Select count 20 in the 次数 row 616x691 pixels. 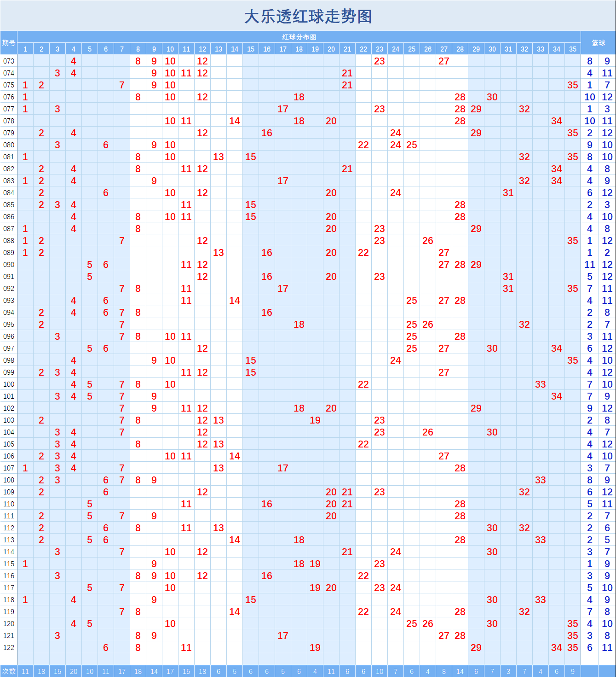[x=74, y=672]
